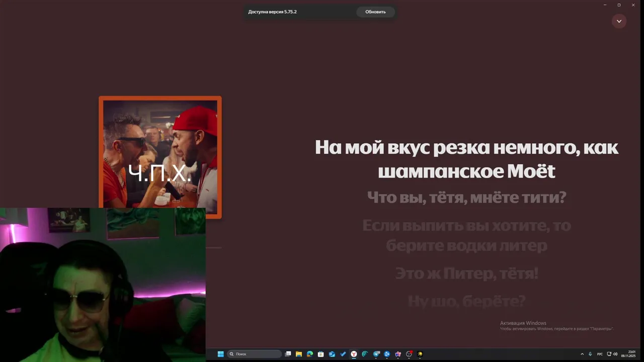Open OBS Studio from the taskbar

409,354
